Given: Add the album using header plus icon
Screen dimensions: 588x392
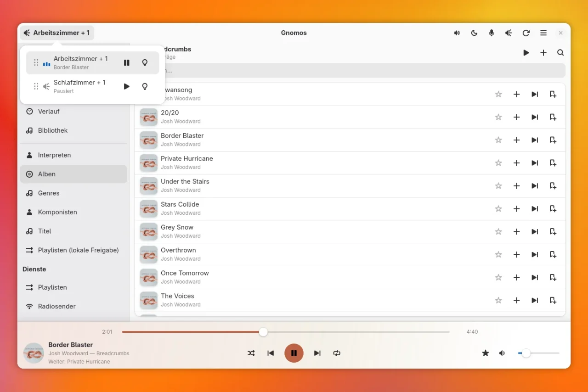Looking at the screenshot, I should coord(543,53).
